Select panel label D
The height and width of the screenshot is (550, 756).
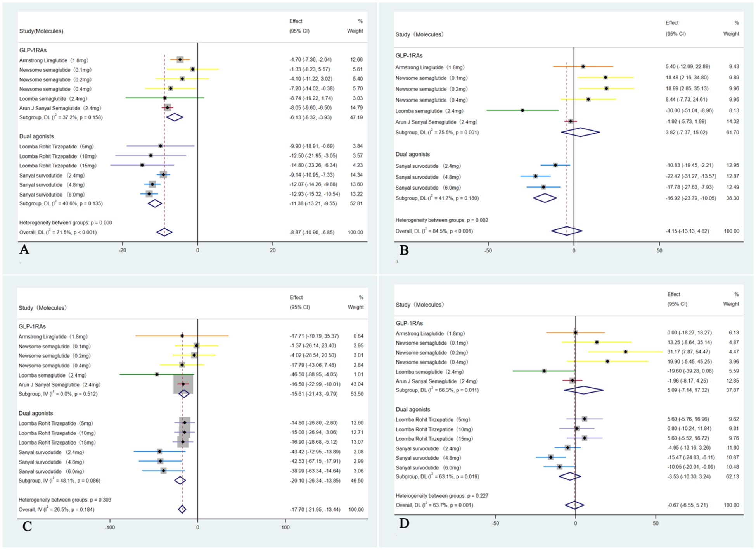click(404, 523)
